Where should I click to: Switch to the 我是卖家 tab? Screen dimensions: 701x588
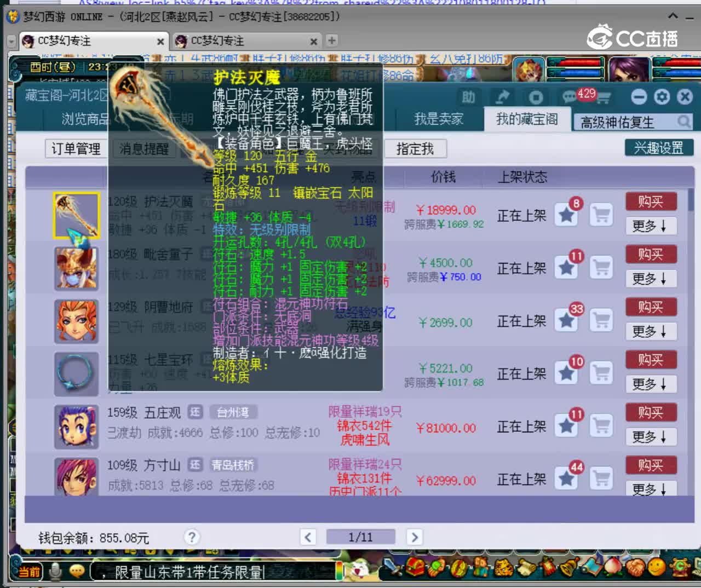pyautogui.click(x=439, y=119)
